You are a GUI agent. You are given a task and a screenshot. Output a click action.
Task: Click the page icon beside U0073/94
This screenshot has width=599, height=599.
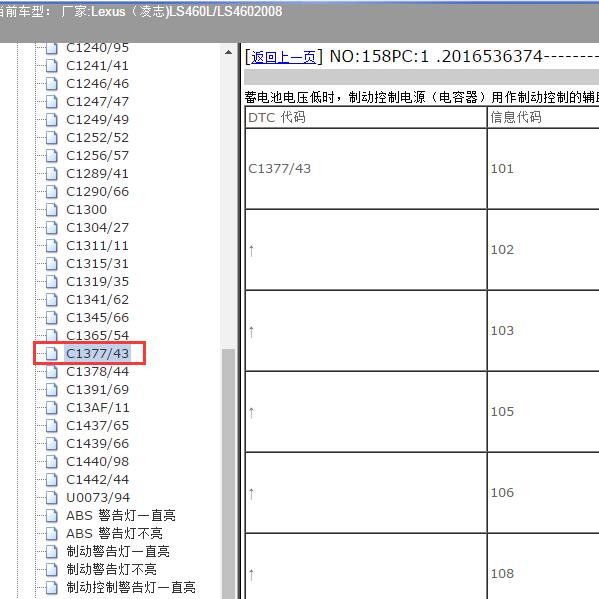52,497
